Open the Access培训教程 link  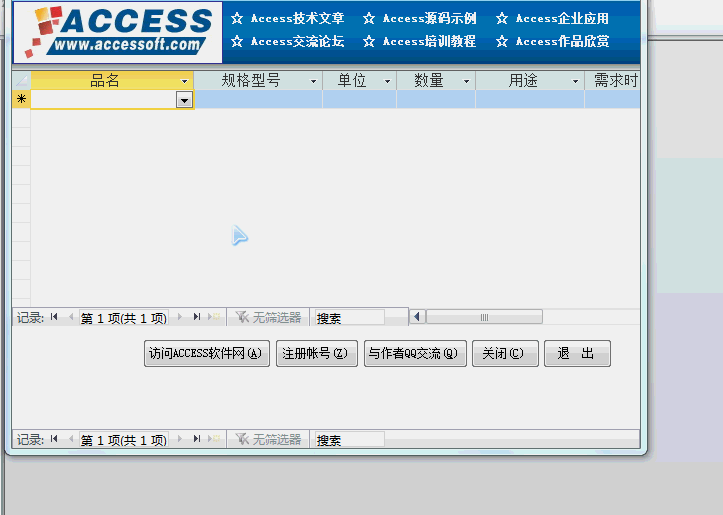click(x=429, y=41)
